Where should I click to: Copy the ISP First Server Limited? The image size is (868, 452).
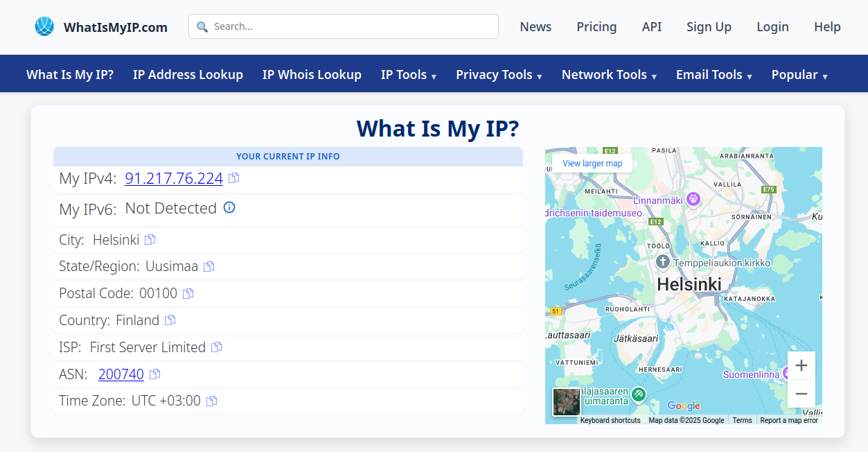217,347
